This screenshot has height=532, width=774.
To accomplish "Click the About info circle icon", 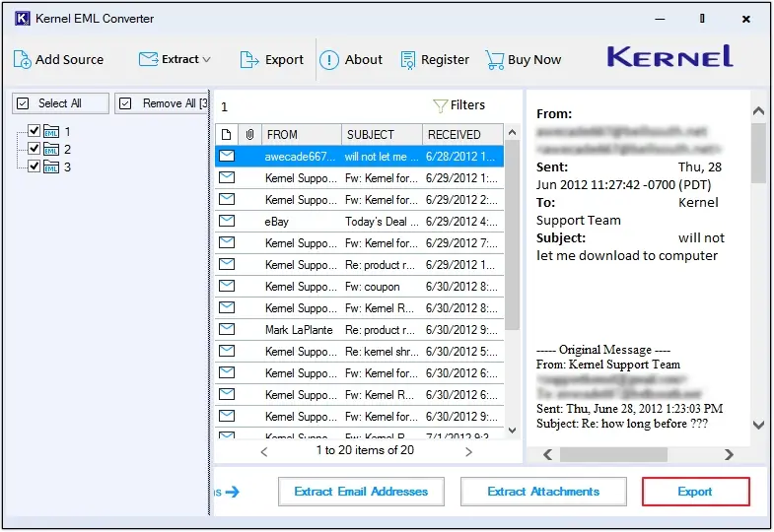I will (328, 60).
